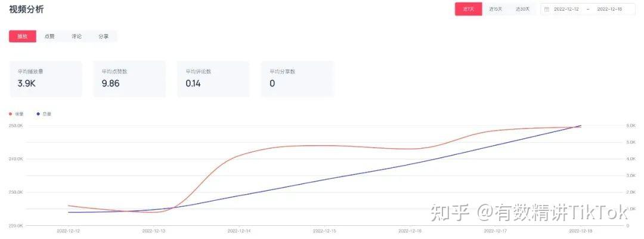The width and height of the screenshot is (644, 239).
Task: Select the 播放 tab
Action: tap(22, 36)
